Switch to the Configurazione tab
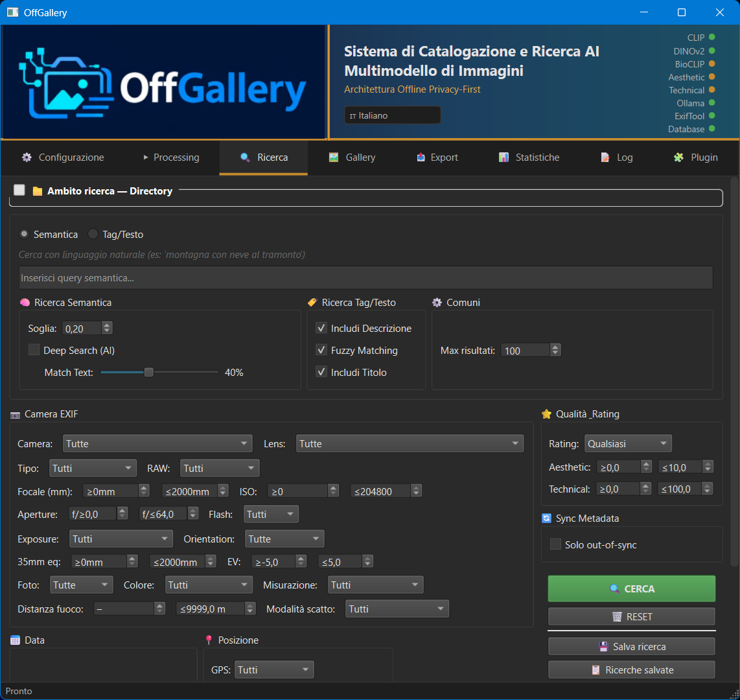Viewport: 740px width, 700px height. coord(63,157)
